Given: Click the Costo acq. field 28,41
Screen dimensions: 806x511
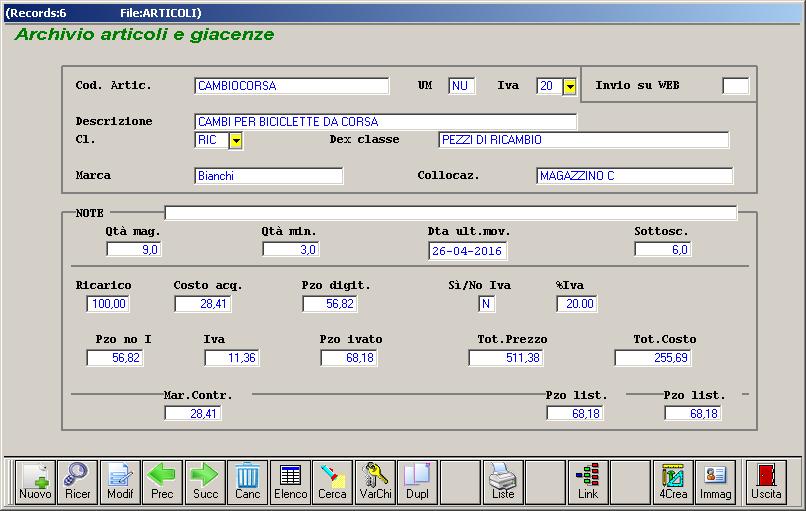Looking at the screenshot, I should [203, 304].
